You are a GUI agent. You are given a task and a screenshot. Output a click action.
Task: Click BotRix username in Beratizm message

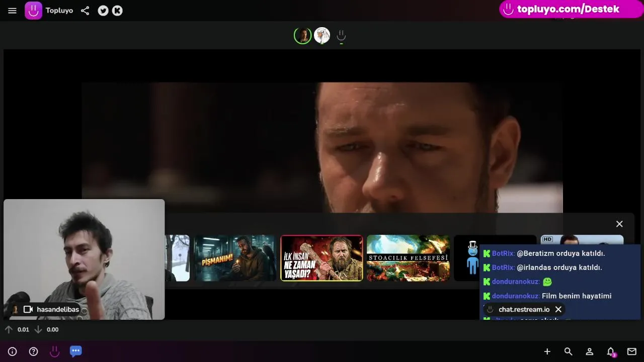pyautogui.click(x=503, y=253)
